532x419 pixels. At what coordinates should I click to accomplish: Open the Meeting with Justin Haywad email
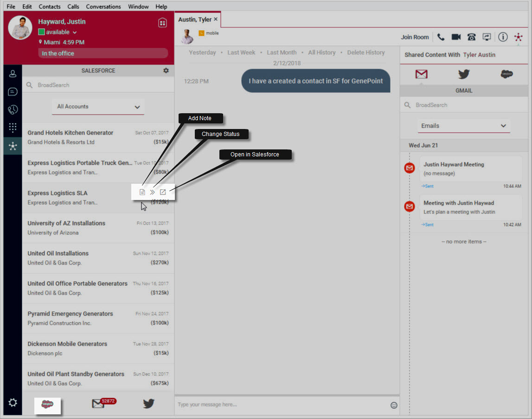click(x=471, y=207)
